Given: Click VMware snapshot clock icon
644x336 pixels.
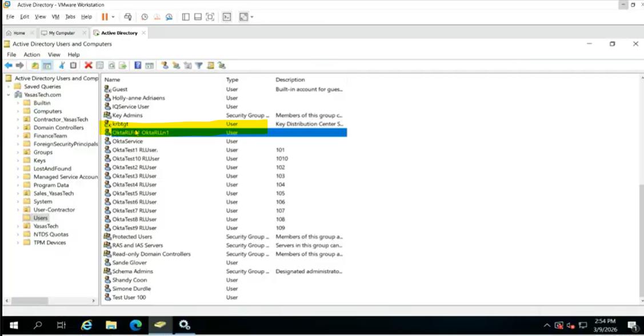Looking at the screenshot, I should click(145, 17).
